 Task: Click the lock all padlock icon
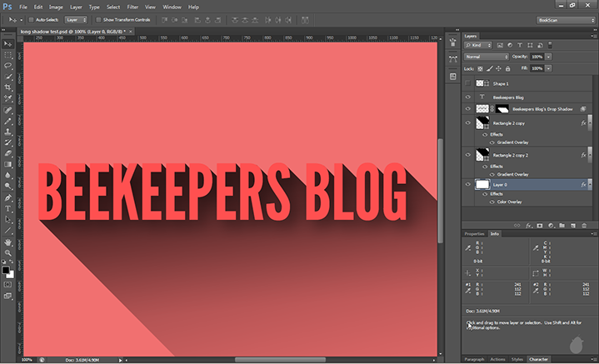click(x=508, y=68)
